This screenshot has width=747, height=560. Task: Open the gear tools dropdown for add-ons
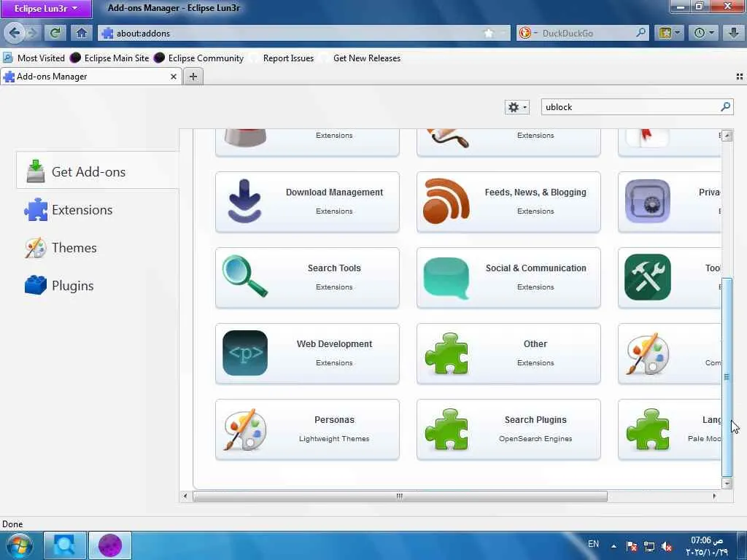(x=517, y=107)
